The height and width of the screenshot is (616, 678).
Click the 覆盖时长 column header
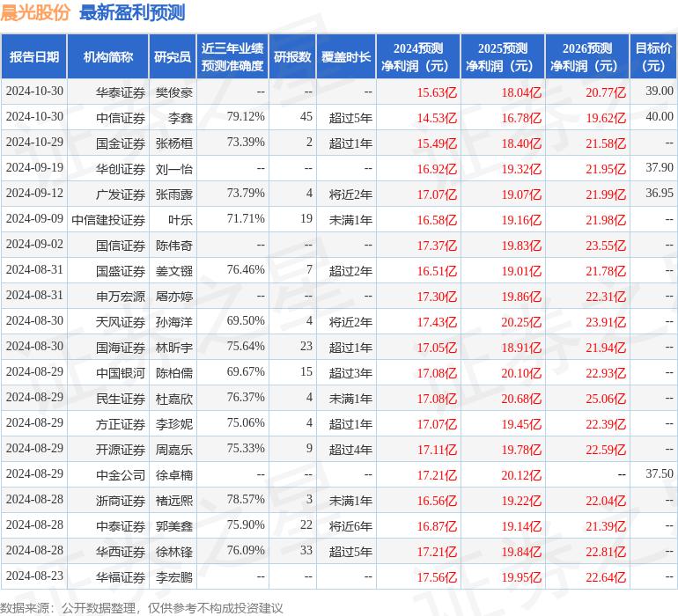tap(346, 56)
